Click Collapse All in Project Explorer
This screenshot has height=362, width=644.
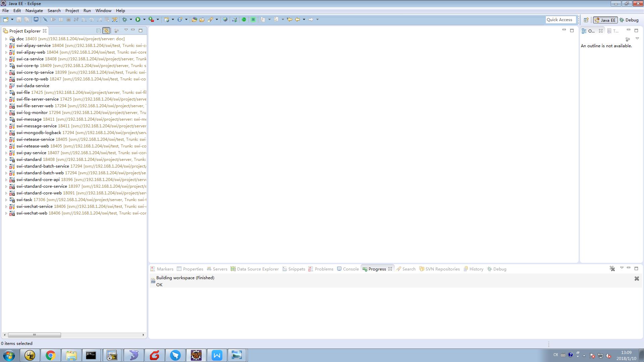(99, 31)
